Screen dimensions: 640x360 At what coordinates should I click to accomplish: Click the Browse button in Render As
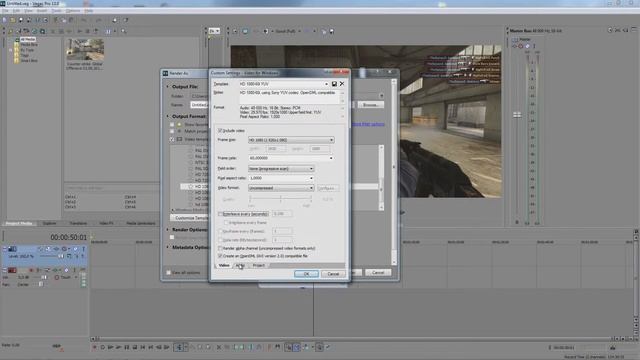(x=371, y=105)
